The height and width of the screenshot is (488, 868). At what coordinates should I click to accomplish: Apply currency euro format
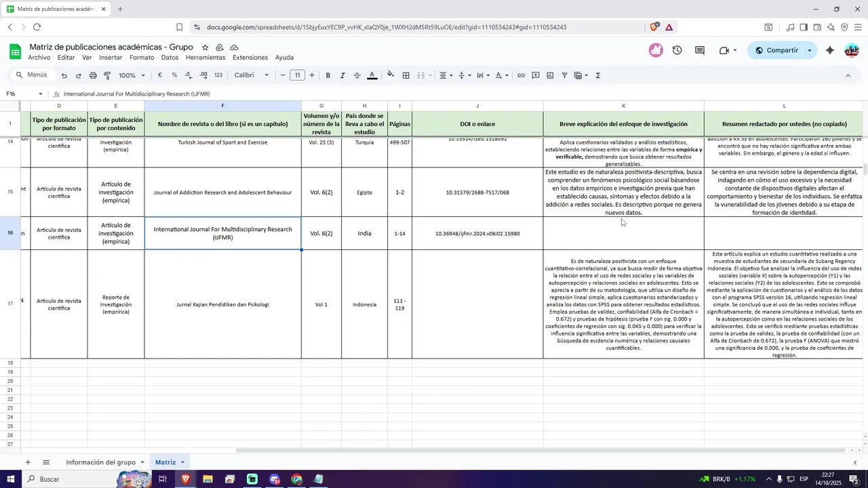click(160, 75)
